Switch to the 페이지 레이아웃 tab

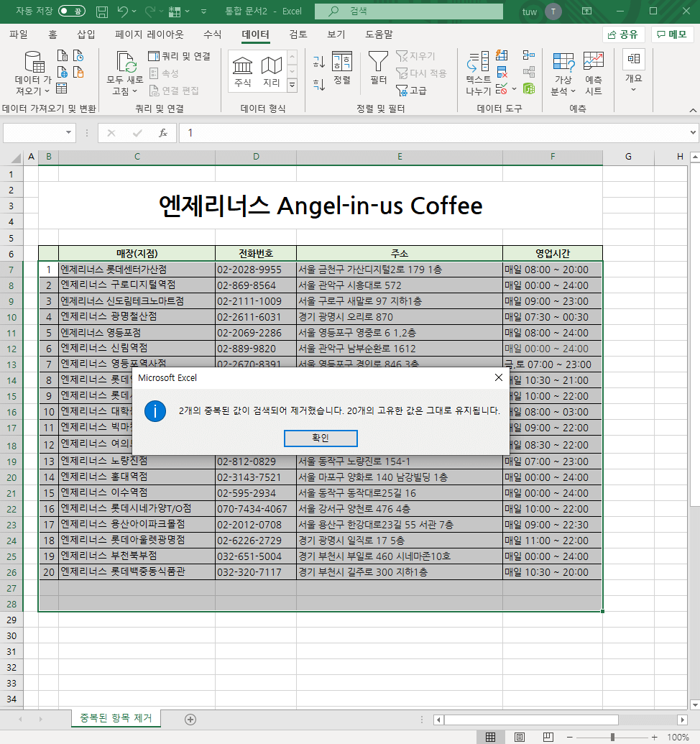[149, 35]
